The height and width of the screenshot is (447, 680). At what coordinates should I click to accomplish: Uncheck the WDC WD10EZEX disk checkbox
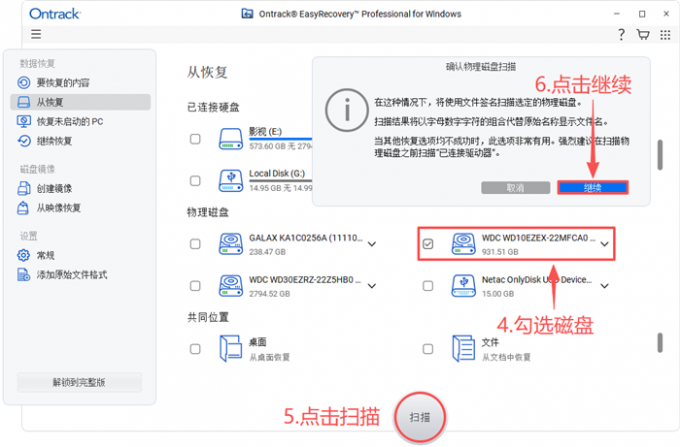(428, 244)
